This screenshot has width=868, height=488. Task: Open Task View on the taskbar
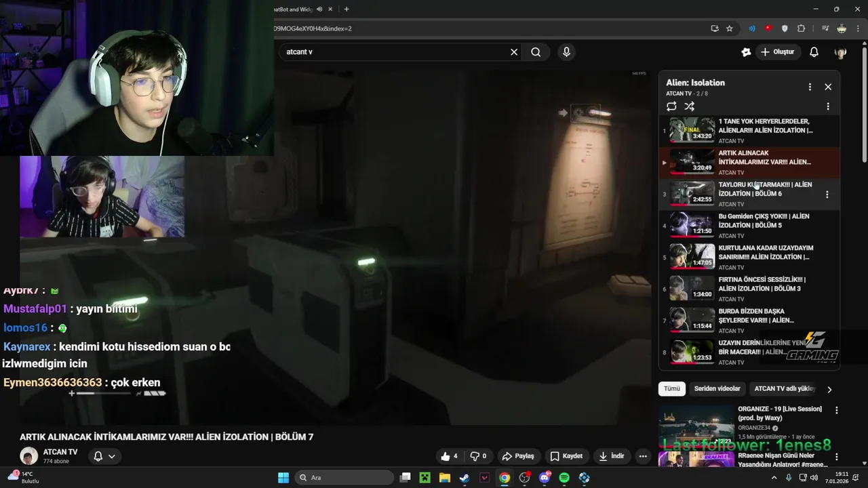(x=406, y=478)
